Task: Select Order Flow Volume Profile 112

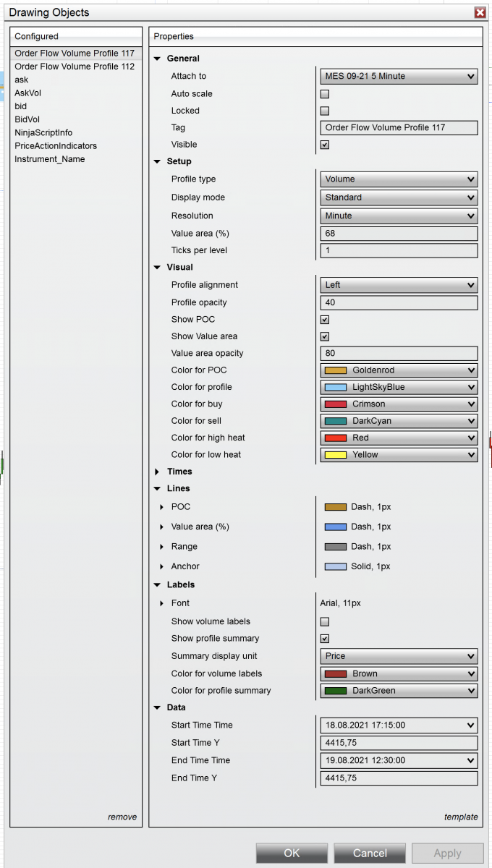Action: (x=75, y=67)
